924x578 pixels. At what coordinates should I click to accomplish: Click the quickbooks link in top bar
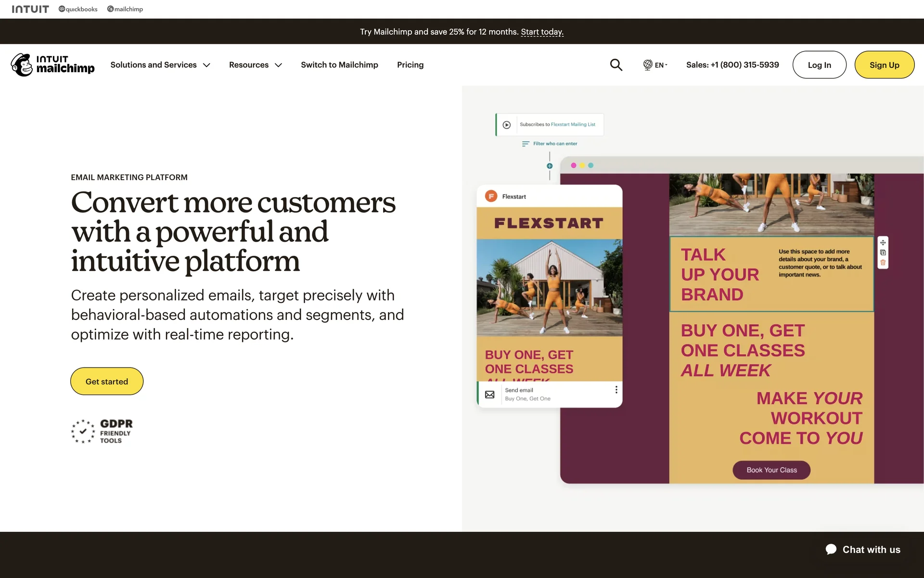tap(78, 9)
